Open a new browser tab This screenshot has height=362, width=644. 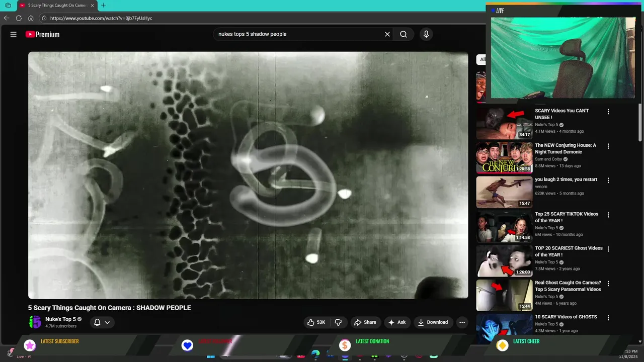[103, 6]
